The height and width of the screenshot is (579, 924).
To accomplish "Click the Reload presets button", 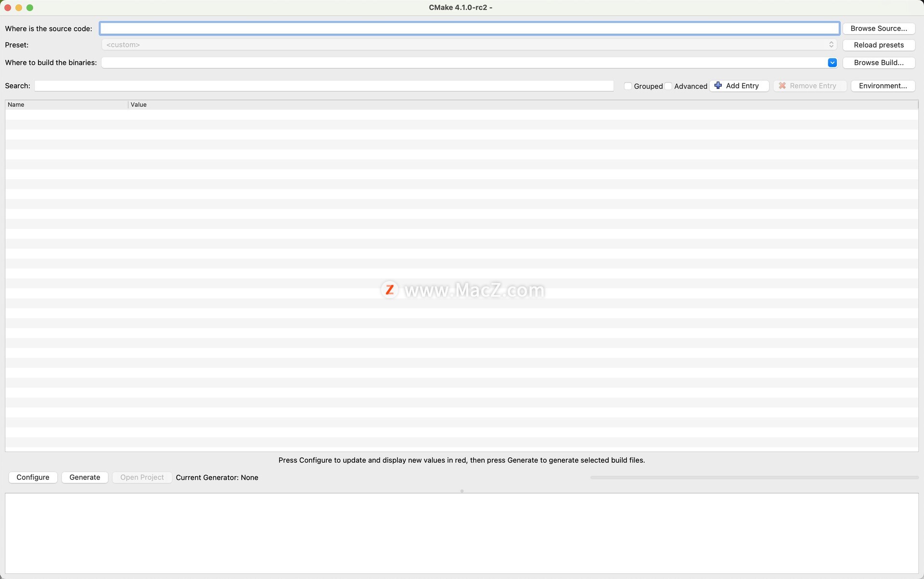I will click(x=878, y=45).
